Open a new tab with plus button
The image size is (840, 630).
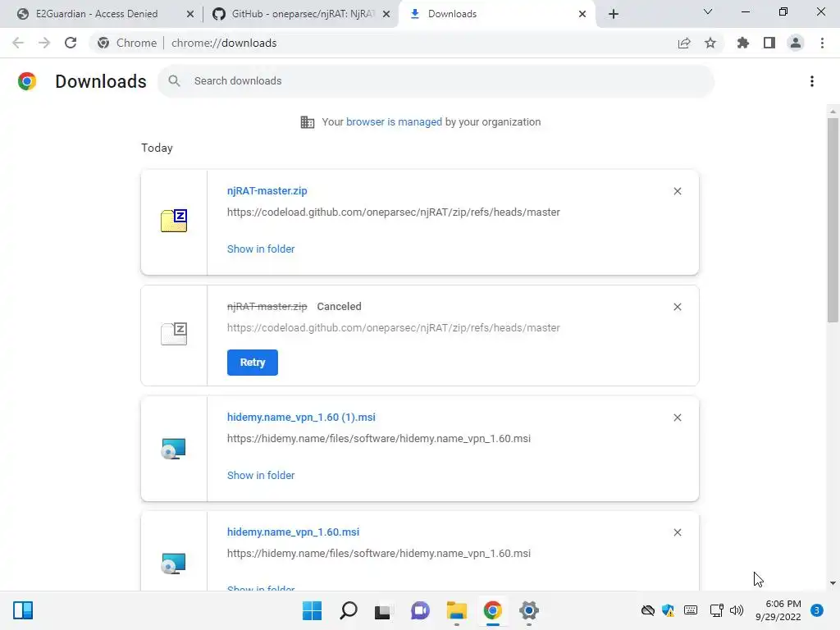[x=614, y=14]
